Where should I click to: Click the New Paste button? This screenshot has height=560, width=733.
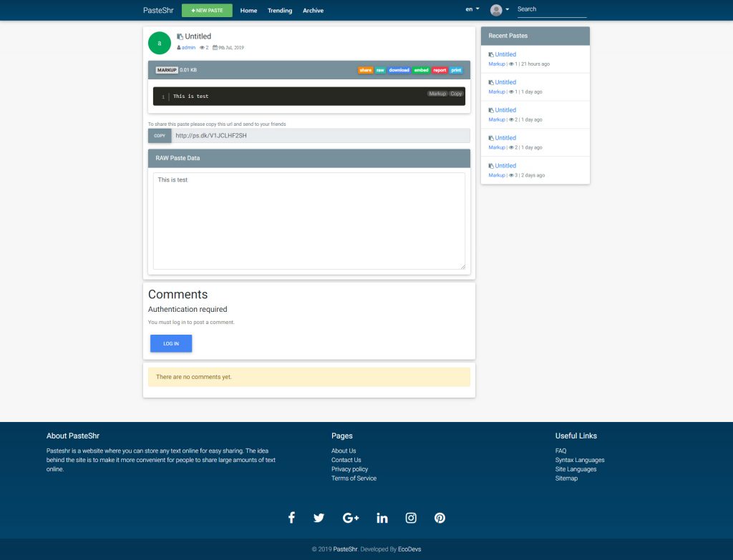pos(207,10)
